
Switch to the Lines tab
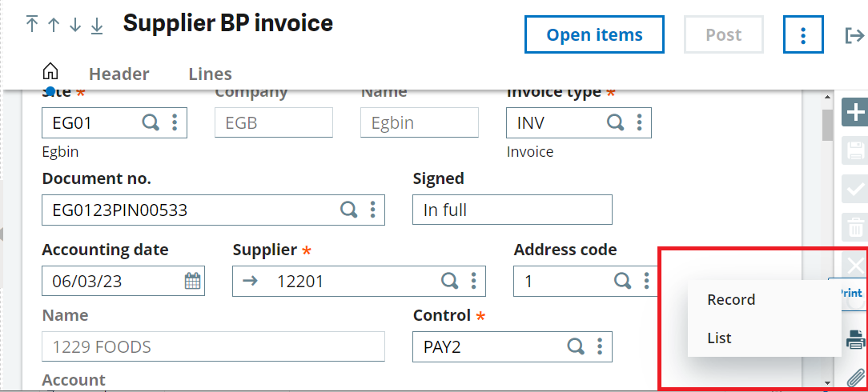point(210,74)
